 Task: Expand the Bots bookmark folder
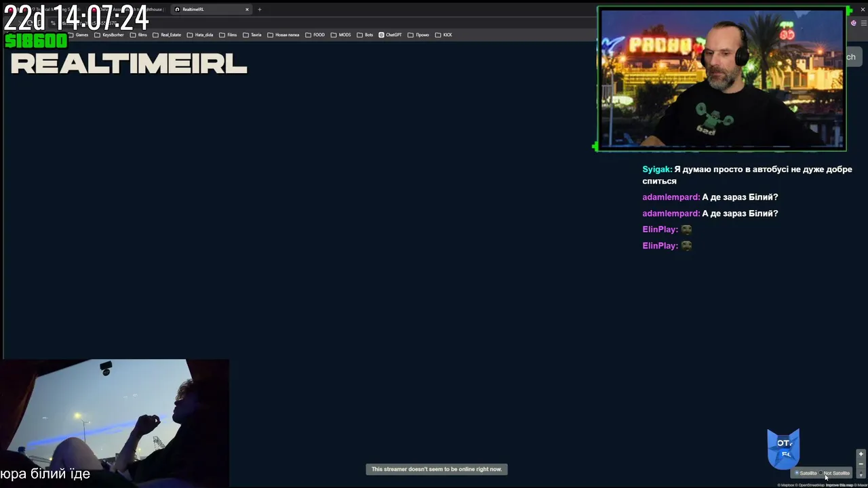(x=365, y=35)
